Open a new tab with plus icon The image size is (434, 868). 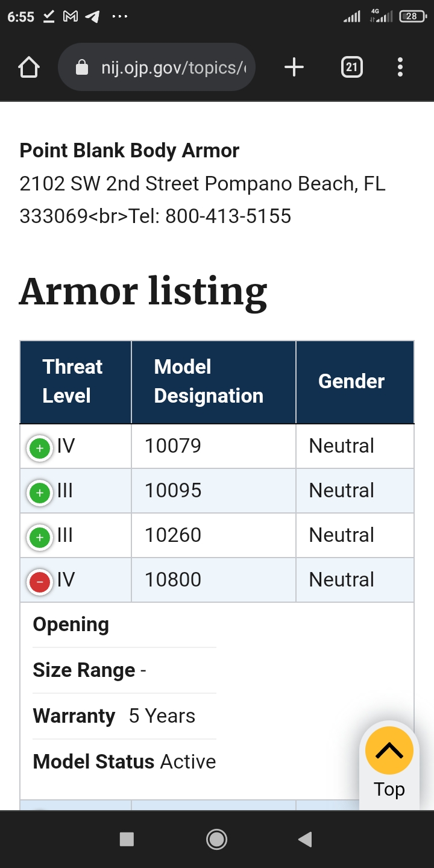click(294, 67)
